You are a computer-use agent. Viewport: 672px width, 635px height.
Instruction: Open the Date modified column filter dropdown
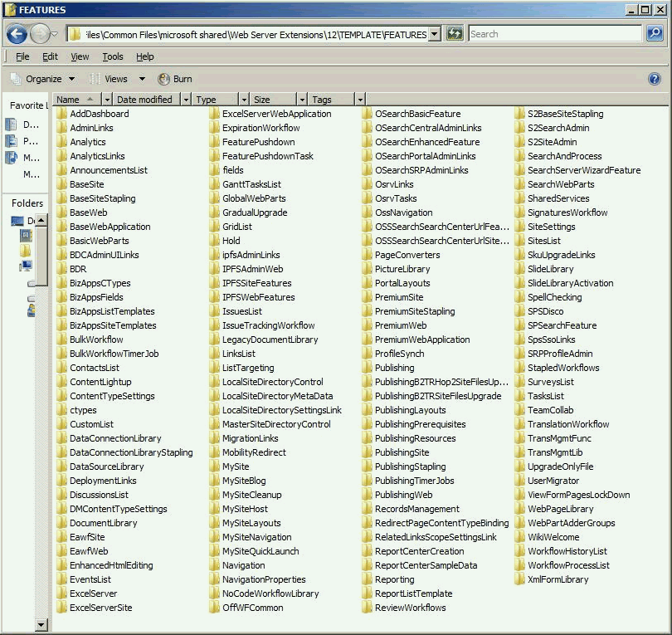pos(186,100)
